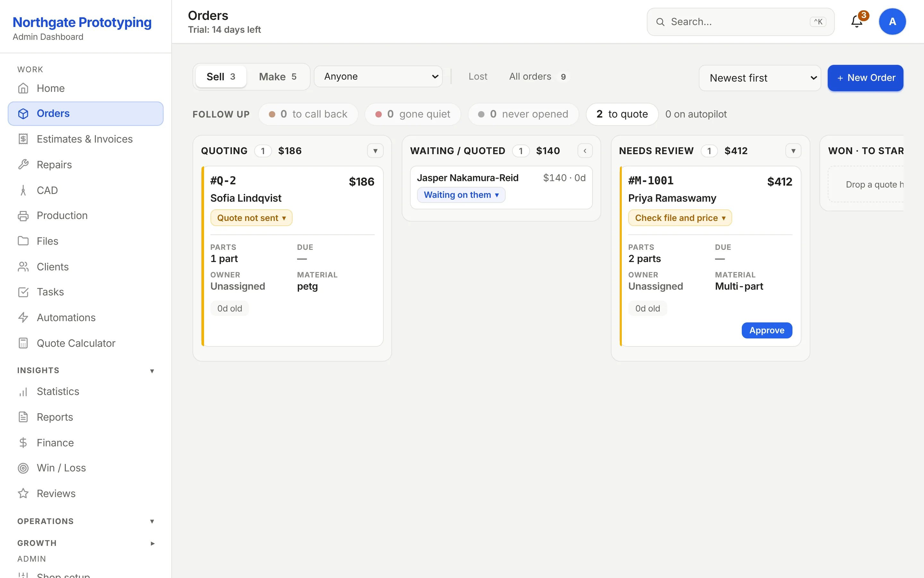Click the Win / Loss target icon
The height and width of the screenshot is (578, 924).
pos(23,468)
